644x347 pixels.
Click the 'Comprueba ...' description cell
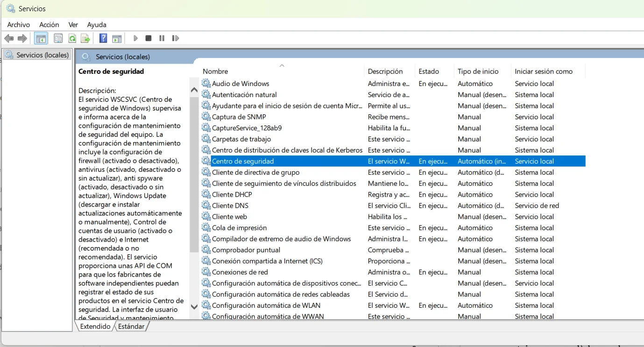click(389, 250)
